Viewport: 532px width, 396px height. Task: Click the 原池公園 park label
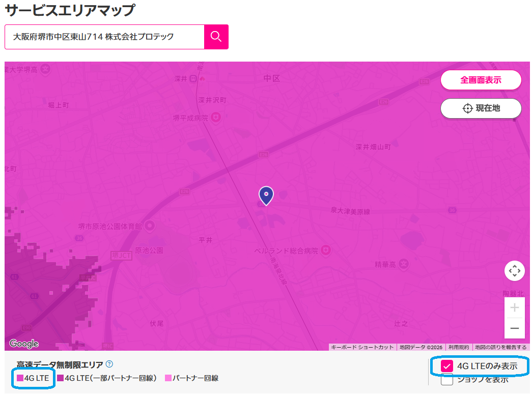[149, 250]
